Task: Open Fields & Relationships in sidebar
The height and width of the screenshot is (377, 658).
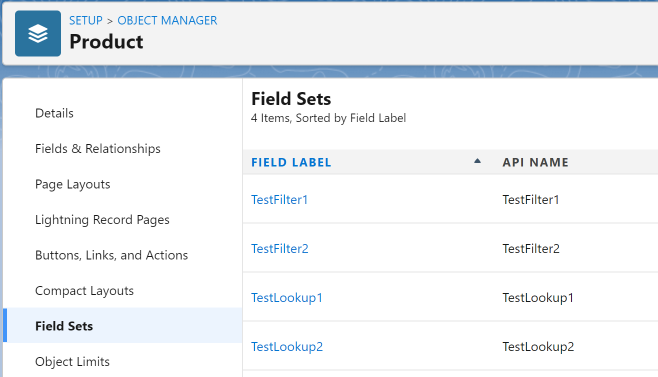Action: (x=98, y=149)
